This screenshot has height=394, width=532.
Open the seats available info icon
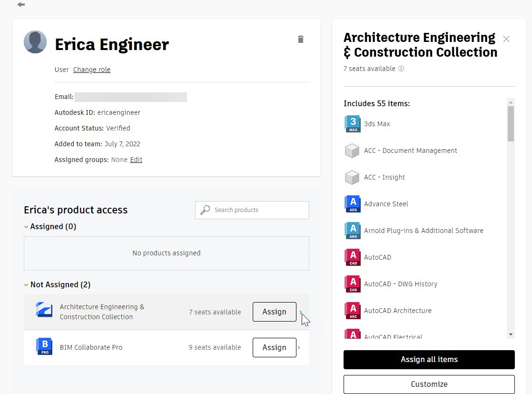click(x=401, y=69)
